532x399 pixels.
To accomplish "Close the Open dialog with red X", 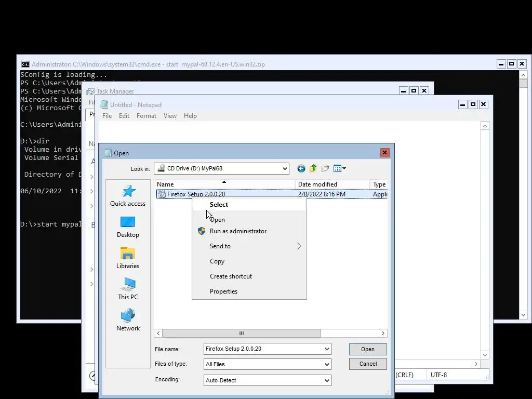I will coord(384,153).
